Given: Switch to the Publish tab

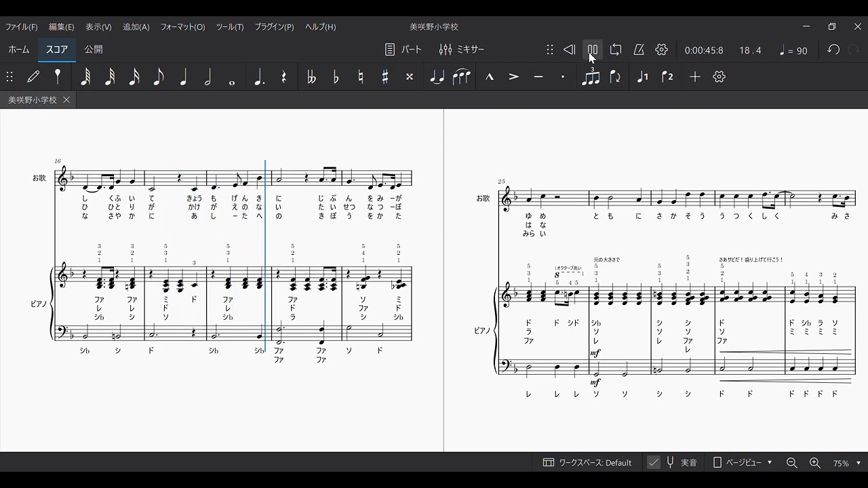Looking at the screenshot, I should [x=94, y=49].
